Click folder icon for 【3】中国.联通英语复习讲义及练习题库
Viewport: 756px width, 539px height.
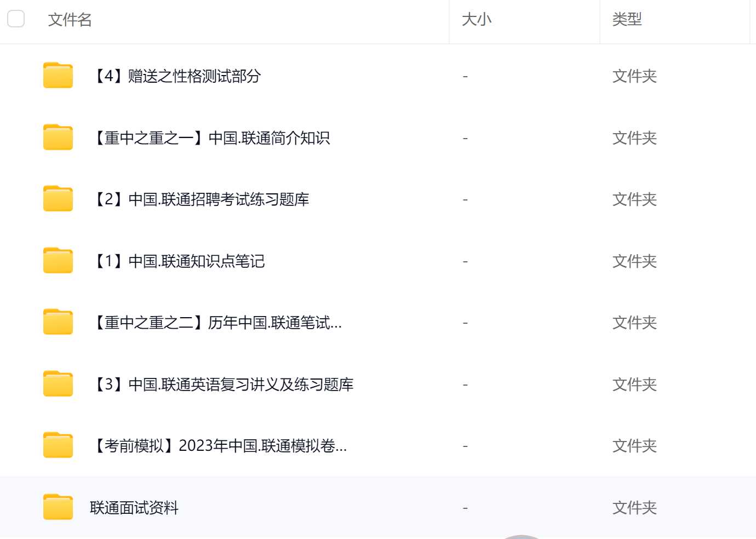pos(58,384)
